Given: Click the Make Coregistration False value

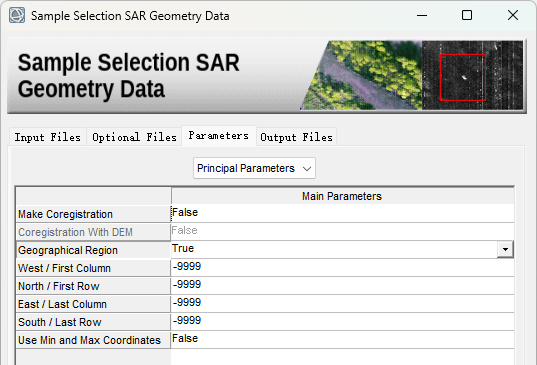Looking at the screenshot, I should [342, 213].
